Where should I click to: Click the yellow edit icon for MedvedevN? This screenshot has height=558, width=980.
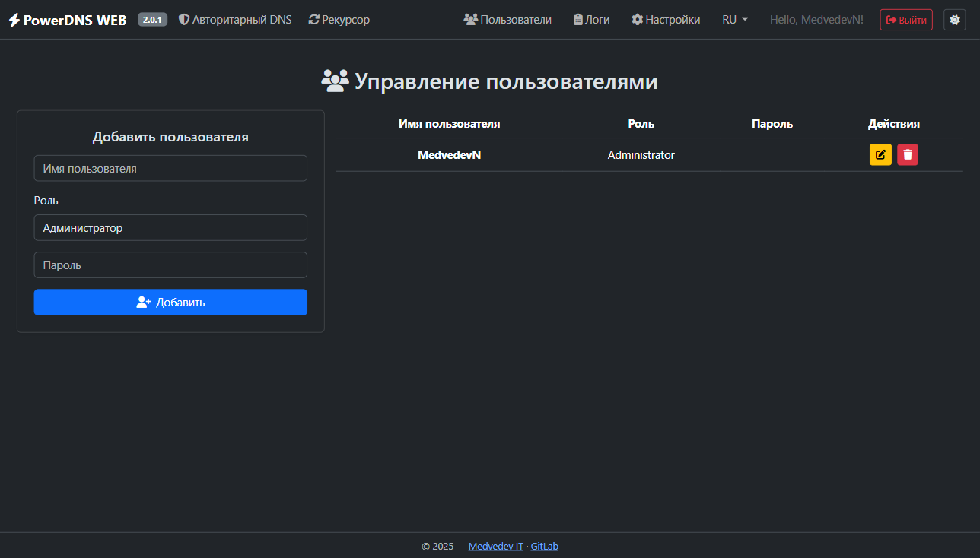[x=880, y=155]
